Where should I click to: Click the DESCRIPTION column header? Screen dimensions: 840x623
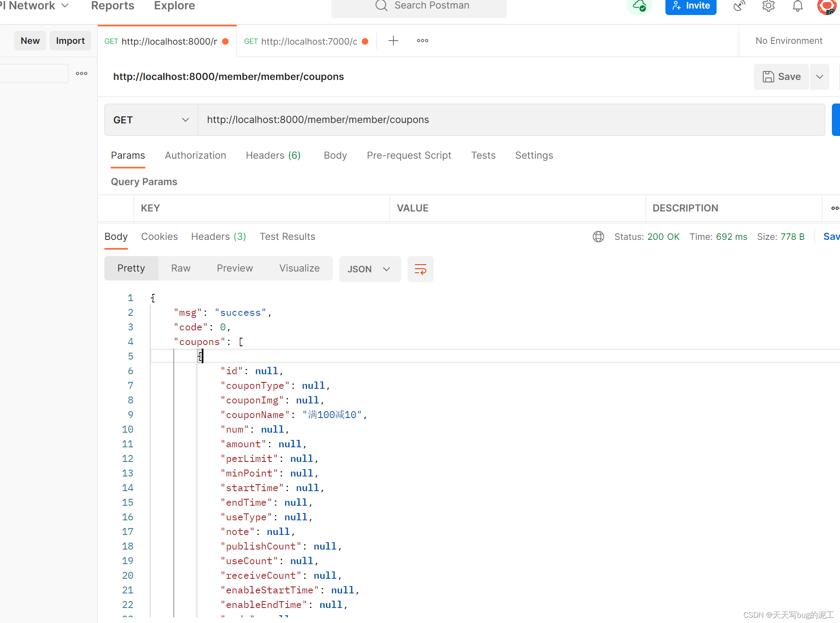685,208
